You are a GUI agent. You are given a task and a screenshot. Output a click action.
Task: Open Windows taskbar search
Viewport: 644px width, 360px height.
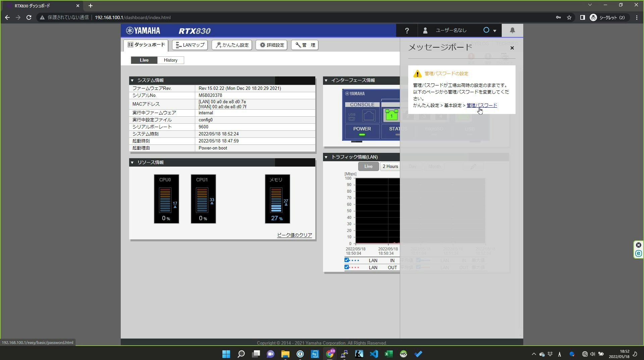[241, 354]
